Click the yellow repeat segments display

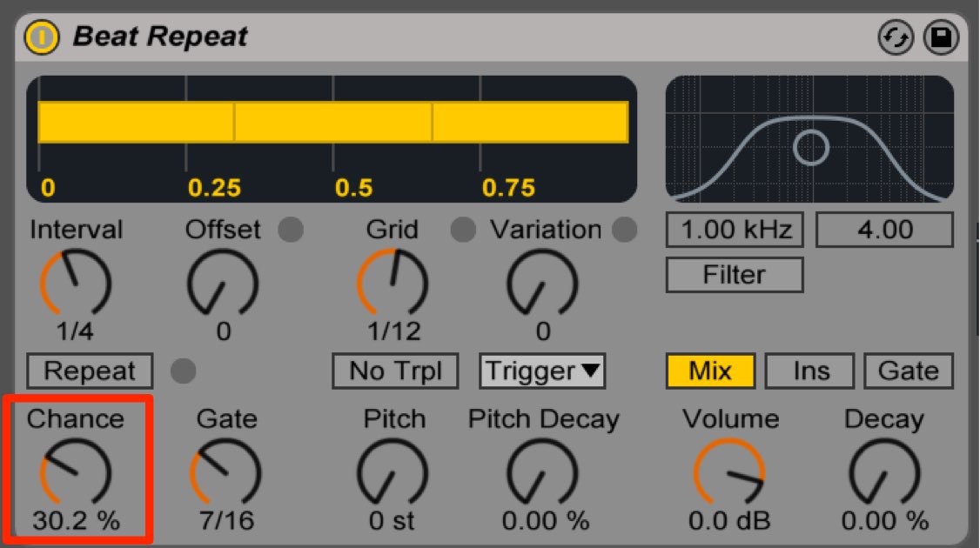pyautogui.click(x=333, y=123)
